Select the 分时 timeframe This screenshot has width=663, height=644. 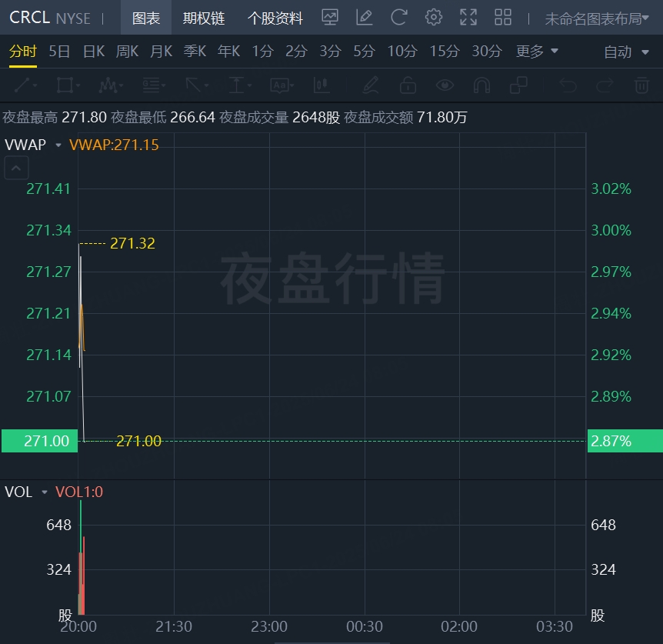click(23, 51)
